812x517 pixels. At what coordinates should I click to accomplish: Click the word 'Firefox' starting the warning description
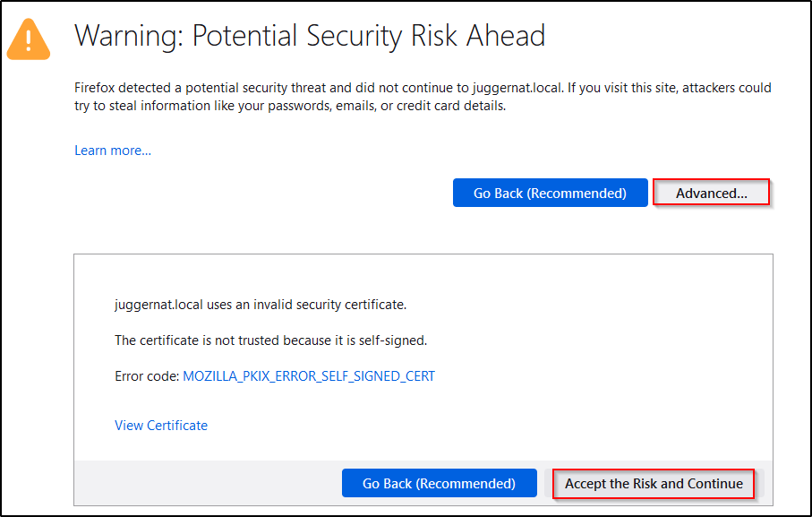coord(96,89)
